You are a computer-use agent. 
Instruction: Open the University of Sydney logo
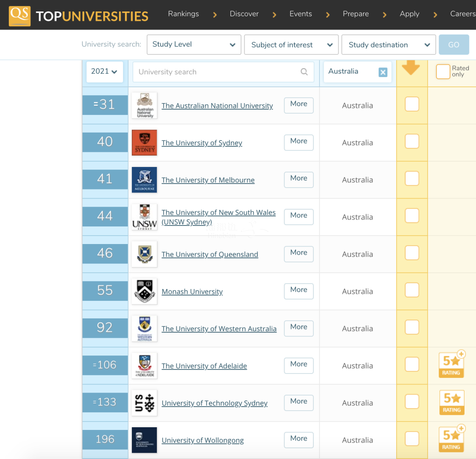(145, 143)
